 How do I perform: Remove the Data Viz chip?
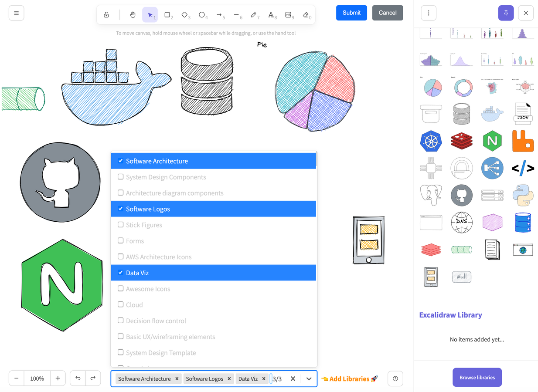point(264,379)
